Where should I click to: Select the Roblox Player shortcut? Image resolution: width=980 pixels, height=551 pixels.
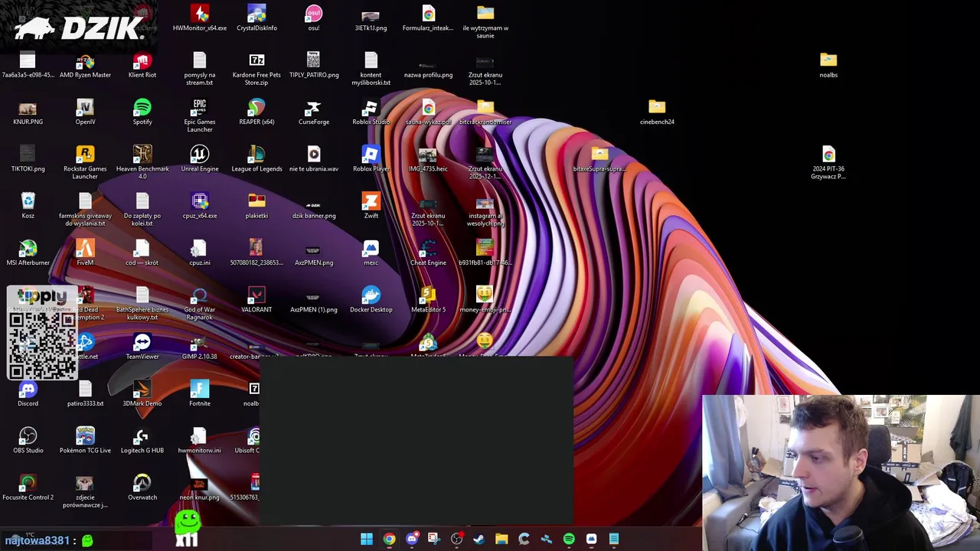coord(371,159)
